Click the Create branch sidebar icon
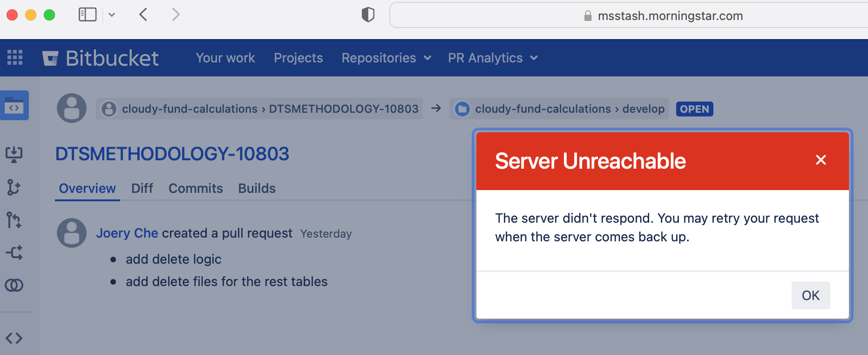868x355 pixels. [x=14, y=187]
